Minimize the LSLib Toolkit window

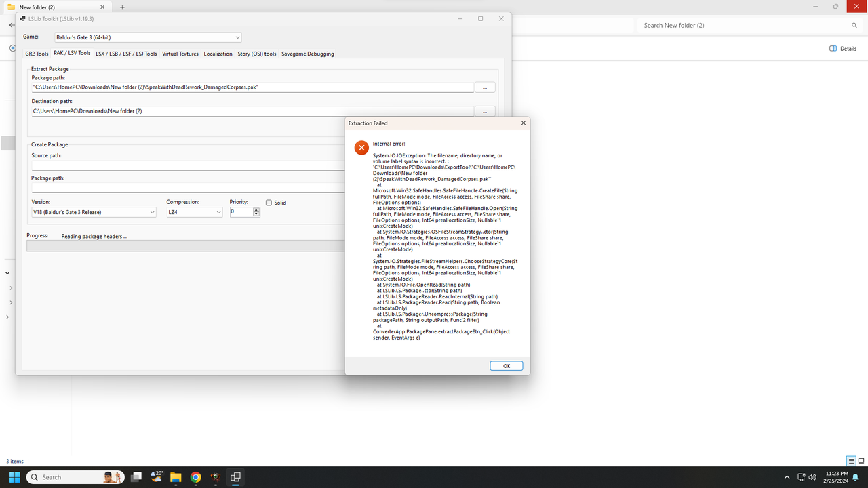pos(460,18)
